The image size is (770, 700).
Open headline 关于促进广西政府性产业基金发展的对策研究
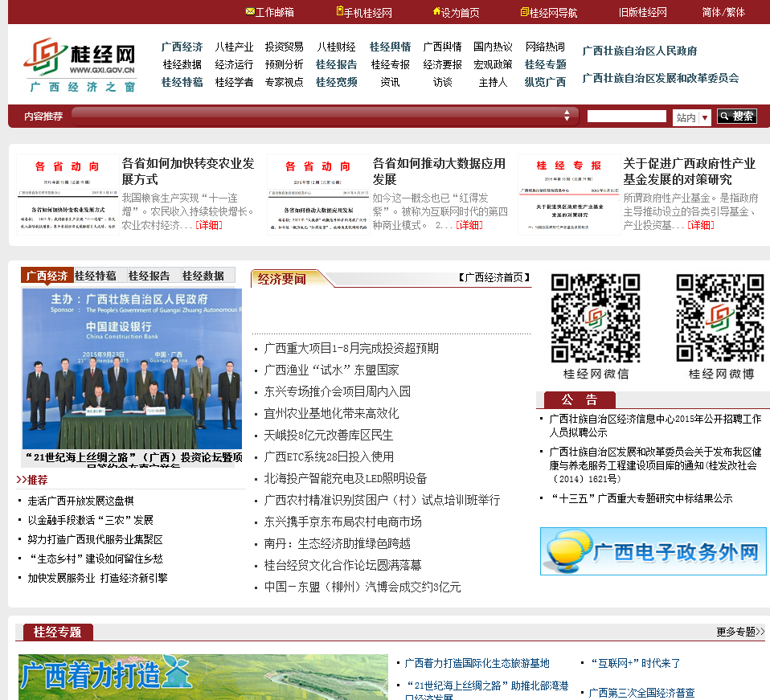(x=690, y=171)
